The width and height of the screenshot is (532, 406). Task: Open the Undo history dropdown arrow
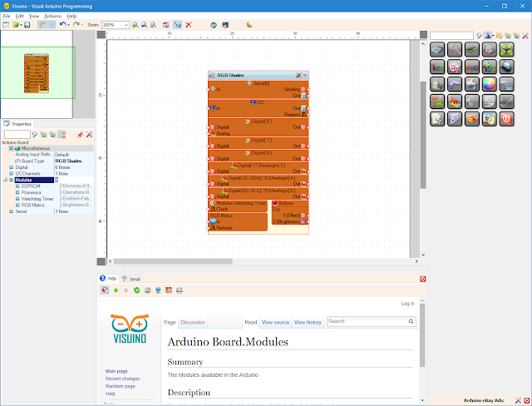[68, 25]
